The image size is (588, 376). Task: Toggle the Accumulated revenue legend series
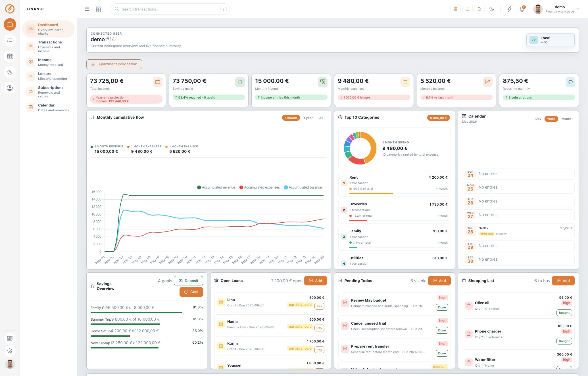point(216,187)
